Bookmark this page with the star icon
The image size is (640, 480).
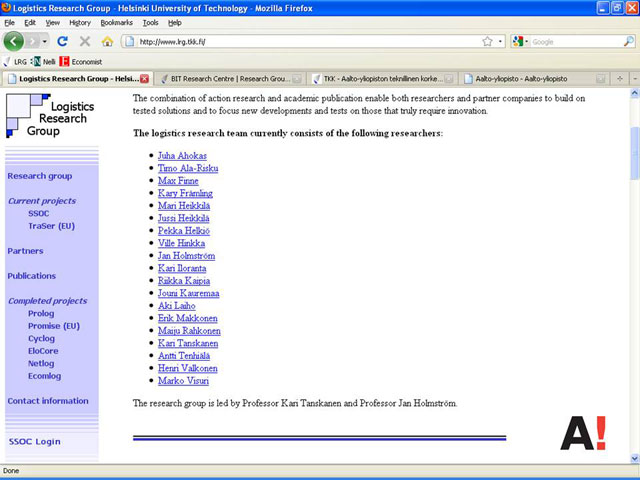coord(487,42)
